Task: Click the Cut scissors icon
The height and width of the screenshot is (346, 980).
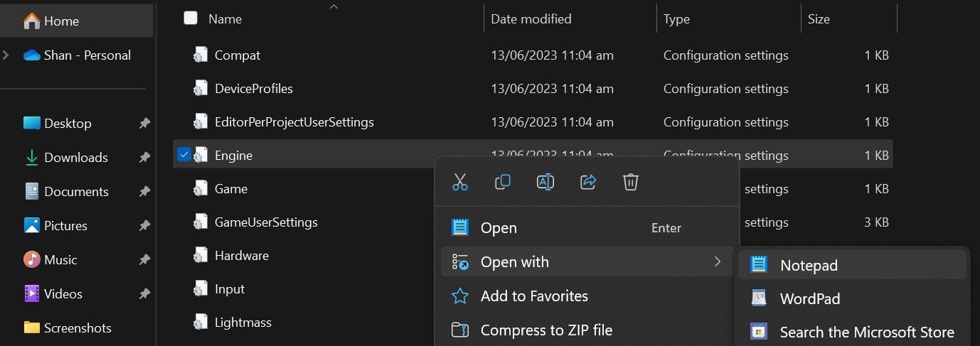Action: [x=460, y=183]
